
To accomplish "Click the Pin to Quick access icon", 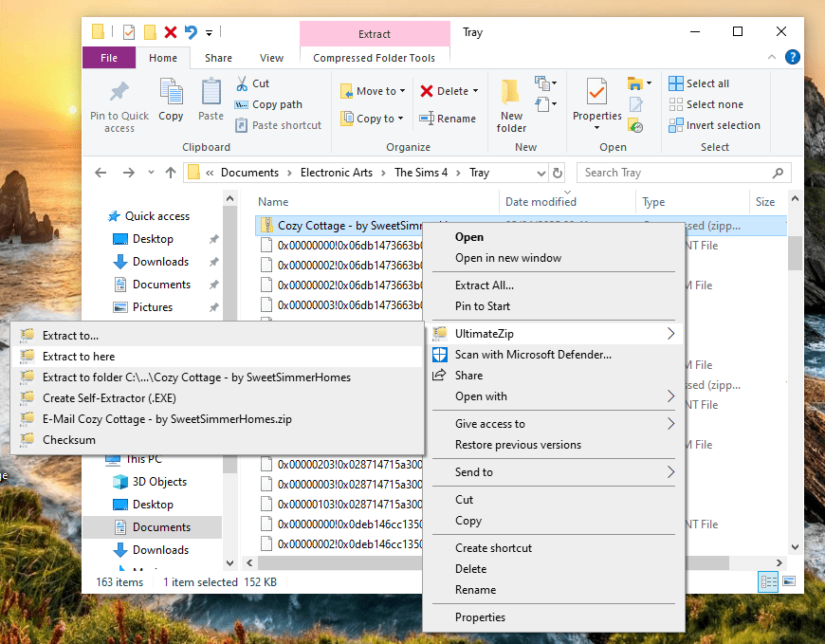I will point(119,95).
